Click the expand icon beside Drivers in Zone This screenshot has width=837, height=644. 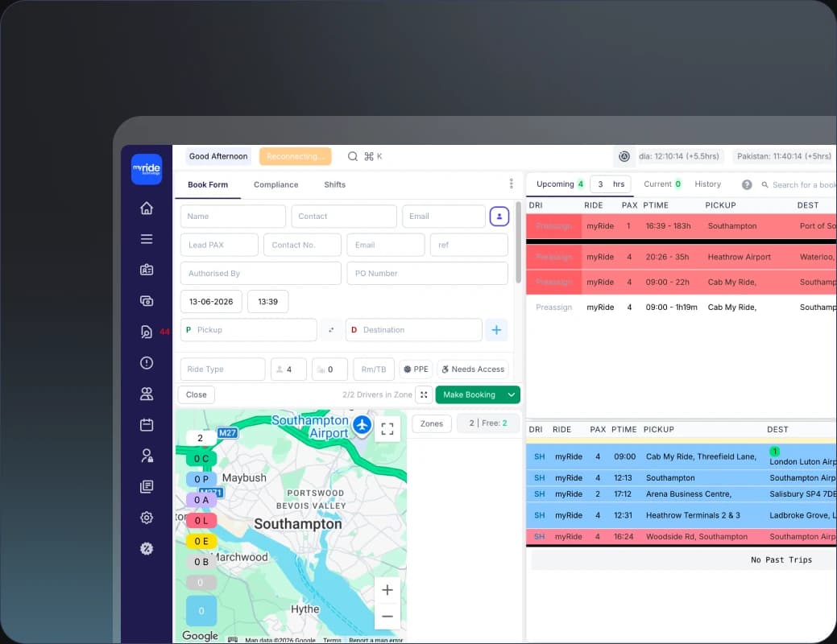point(424,394)
